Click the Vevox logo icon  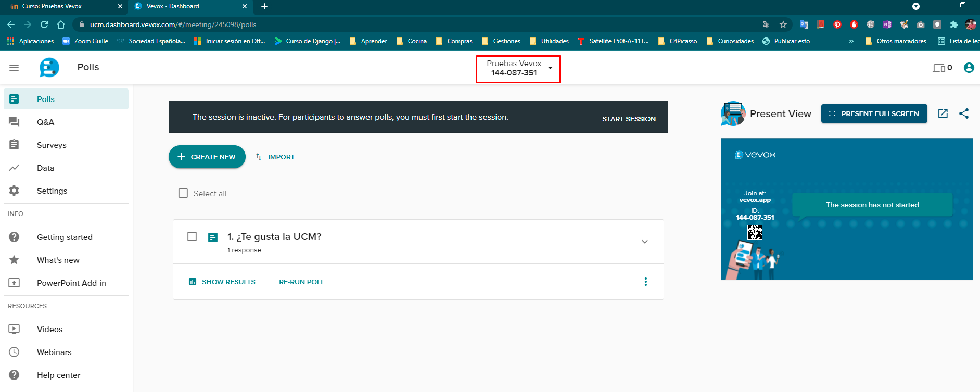tap(49, 68)
